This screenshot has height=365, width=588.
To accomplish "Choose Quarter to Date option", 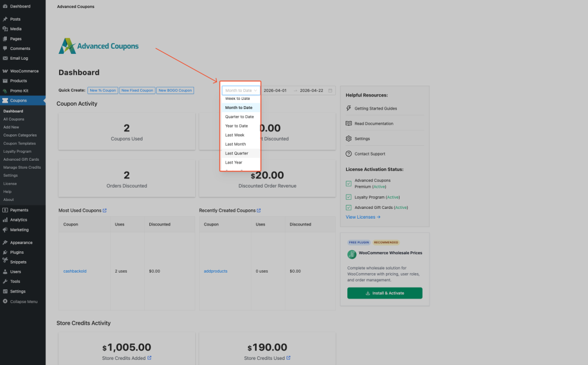I will click(241, 117).
